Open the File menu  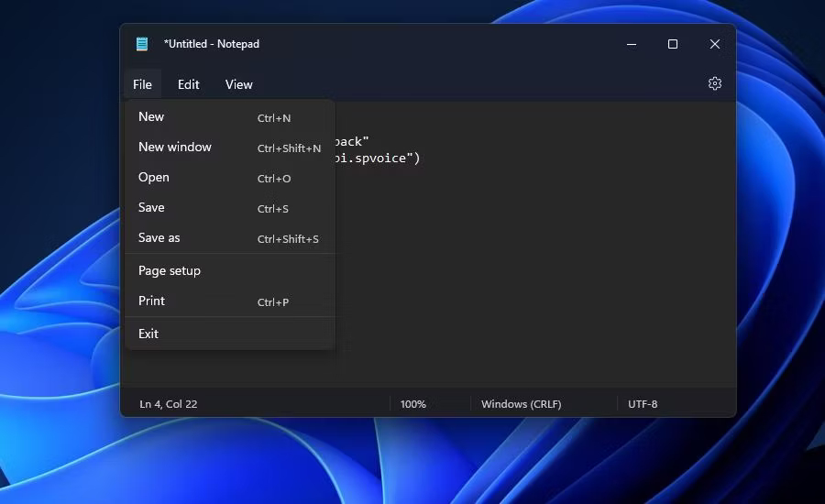pos(143,84)
